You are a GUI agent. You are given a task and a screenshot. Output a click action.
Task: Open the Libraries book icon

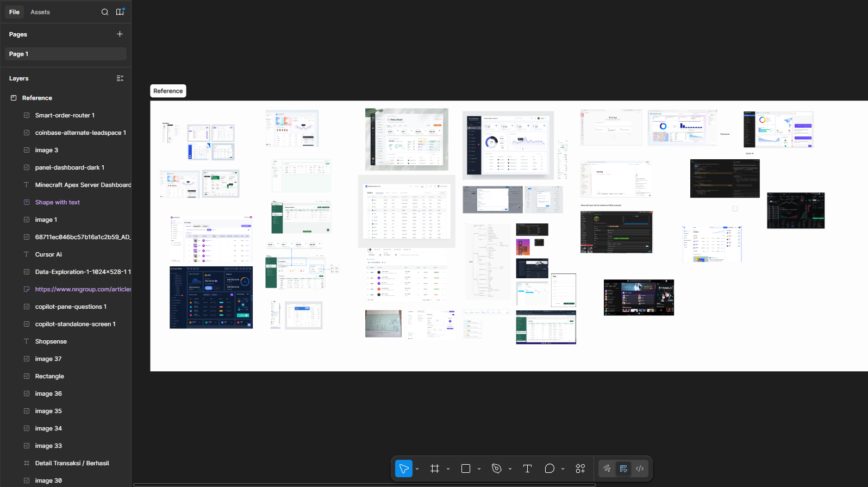pos(120,12)
